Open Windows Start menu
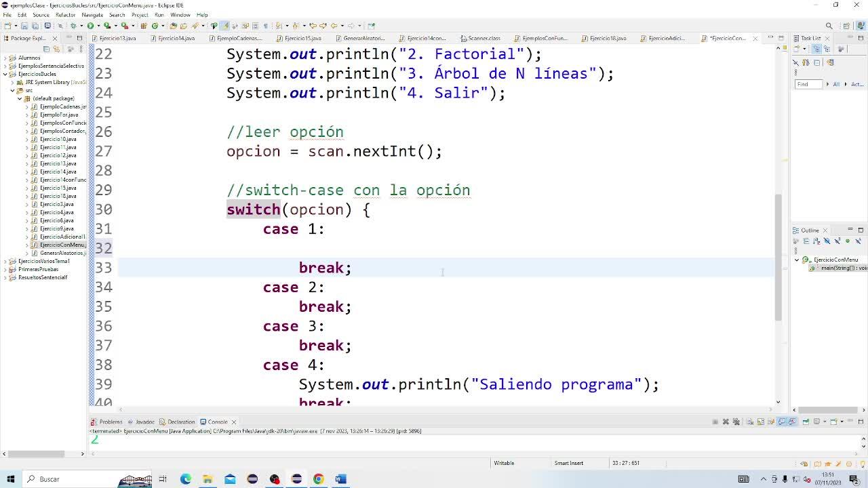868x488 pixels. (x=10, y=479)
